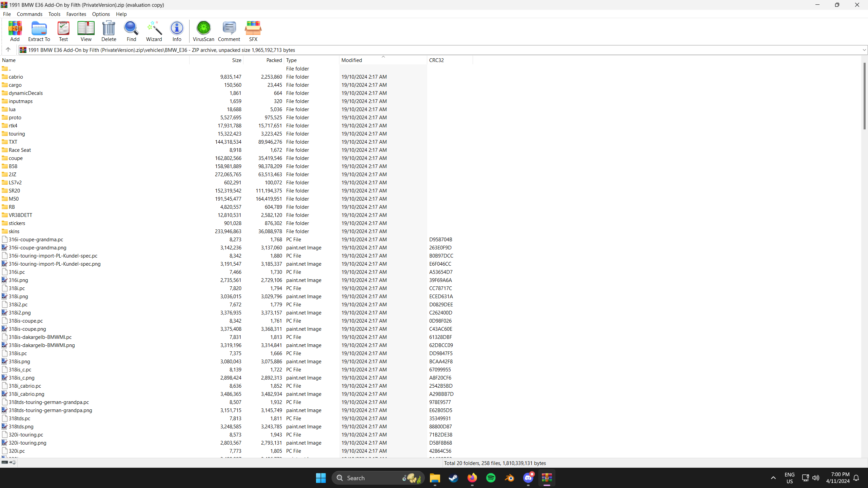
Task: Open the volume tray icon
Action: (816, 478)
